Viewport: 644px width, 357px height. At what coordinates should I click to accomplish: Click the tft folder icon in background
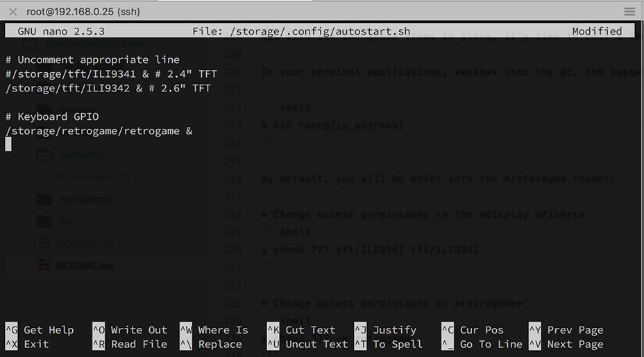click(x=44, y=222)
